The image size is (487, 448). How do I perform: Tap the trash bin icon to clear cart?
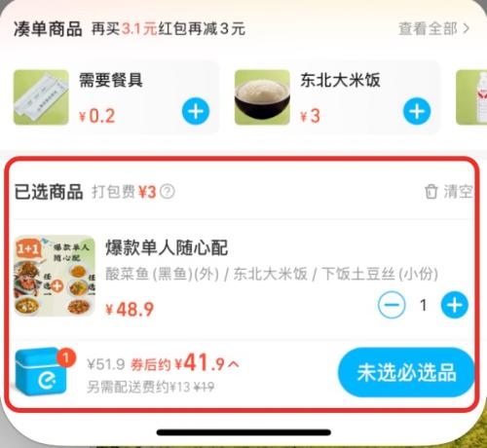tap(431, 191)
